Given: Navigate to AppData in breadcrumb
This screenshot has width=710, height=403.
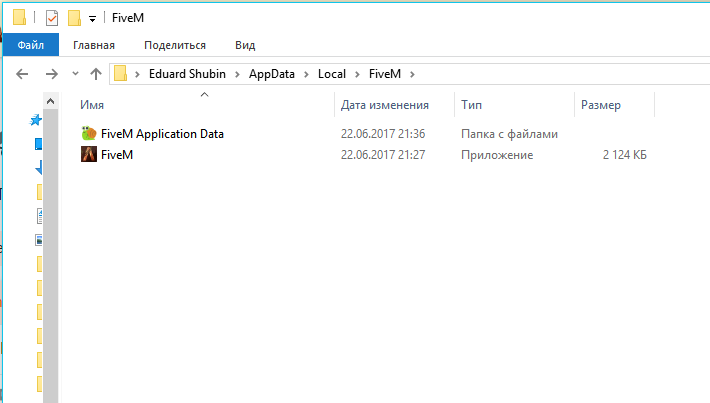Looking at the screenshot, I should coord(272,74).
